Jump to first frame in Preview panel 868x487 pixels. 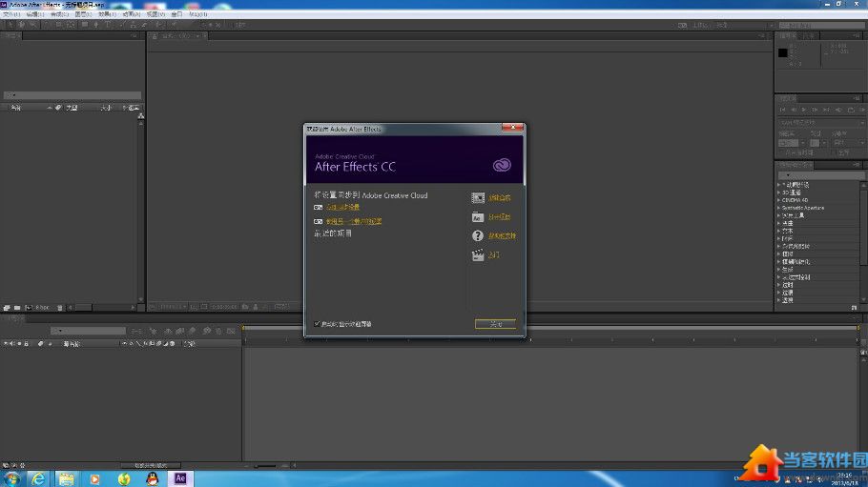point(782,110)
